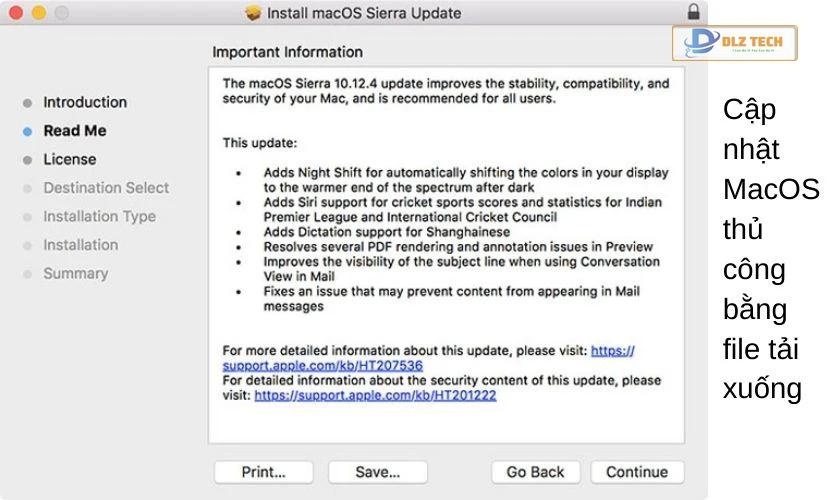Image resolution: width=840 pixels, height=500 pixels.
Task: Click the Continue button
Action: (x=637, y=472)
